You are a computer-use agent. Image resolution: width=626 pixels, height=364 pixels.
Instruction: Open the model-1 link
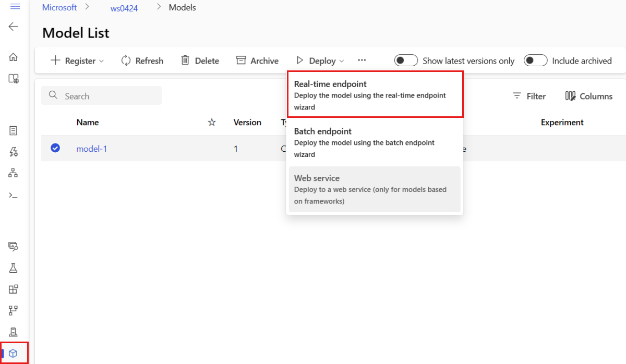point(92,149)
